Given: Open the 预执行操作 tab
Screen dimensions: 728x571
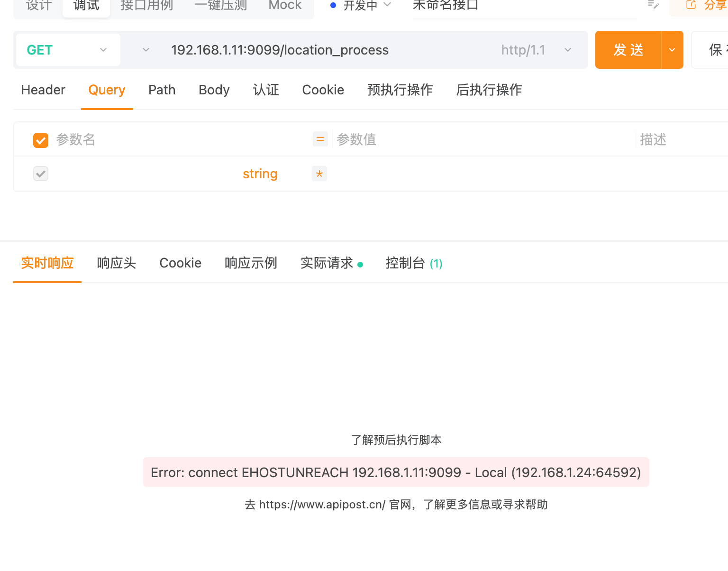Looking at the screenshot, I should coord(400,90).
